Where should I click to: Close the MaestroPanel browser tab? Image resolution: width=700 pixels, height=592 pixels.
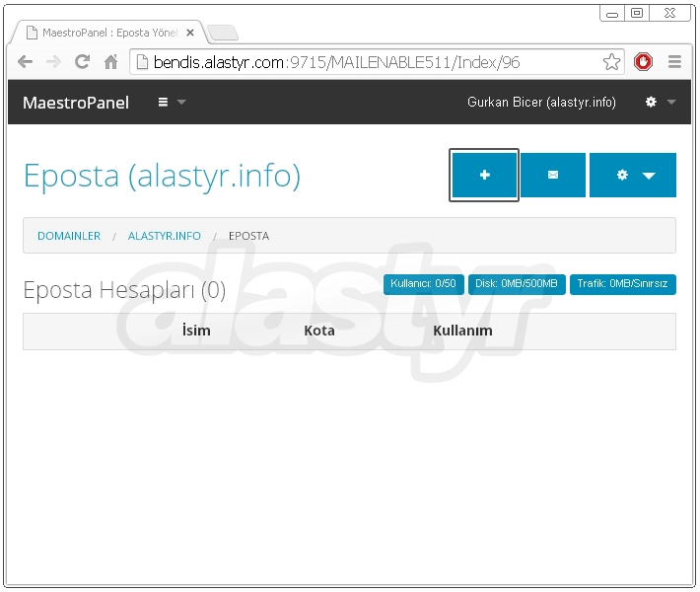point(190,33)
